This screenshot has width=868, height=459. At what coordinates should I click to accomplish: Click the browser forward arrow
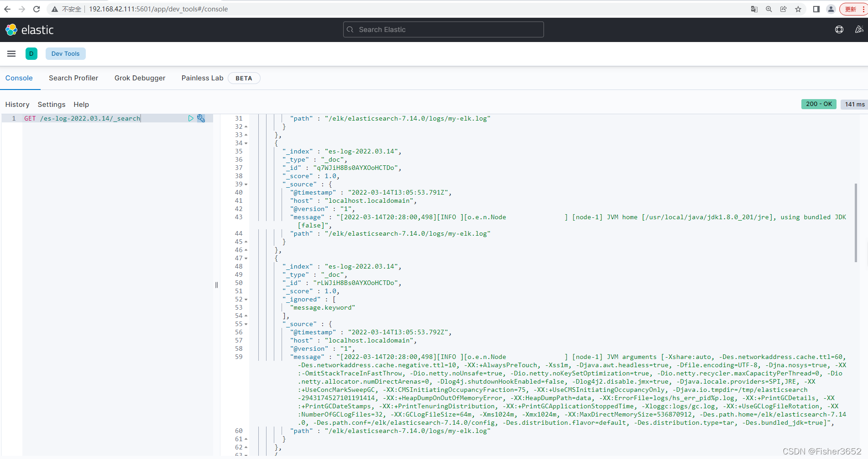tap(22, 9)
